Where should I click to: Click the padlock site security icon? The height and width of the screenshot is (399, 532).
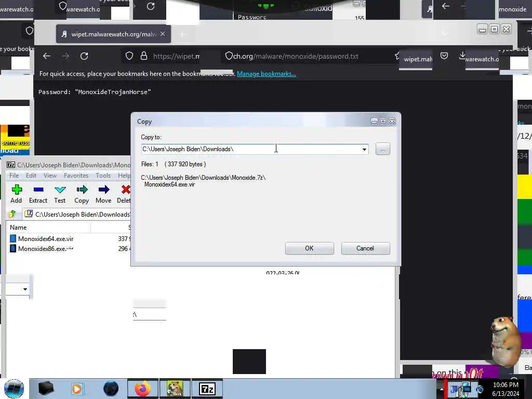click(144, 56)
